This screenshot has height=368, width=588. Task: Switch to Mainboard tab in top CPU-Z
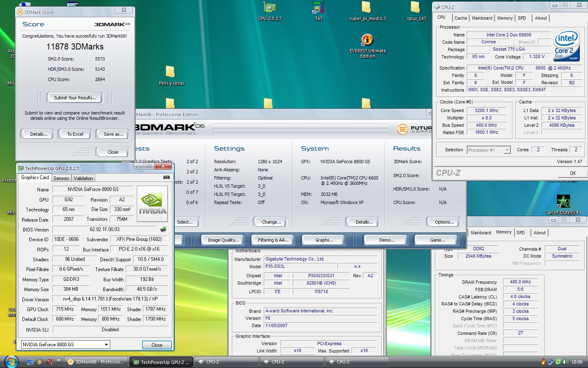[x=482, y=18]
